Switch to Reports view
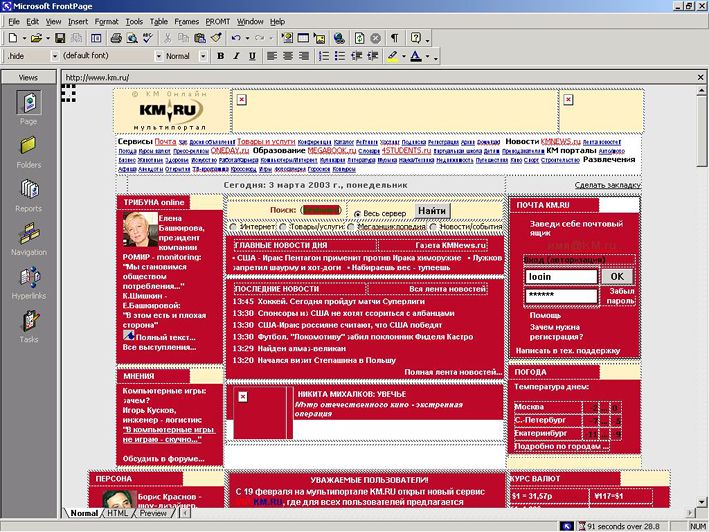The image size is (709, 532). [x=28, y=192]
